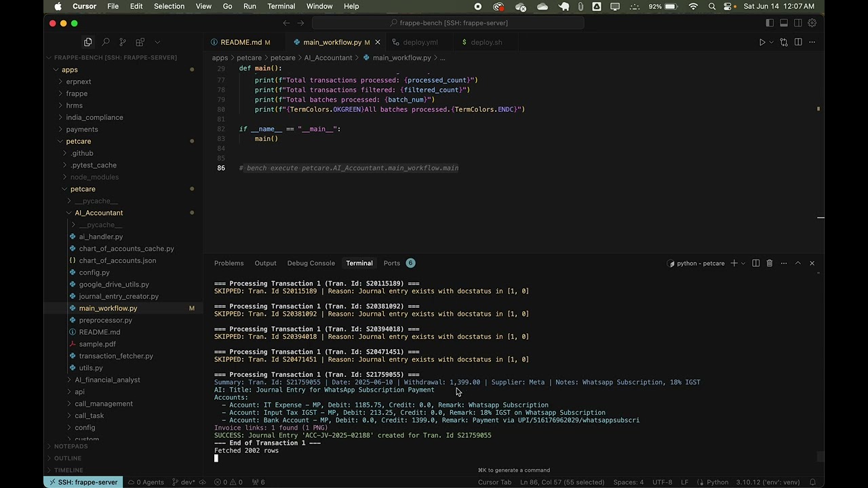
Task: Open the Terminal menu in menu bar
Action: click(x=281, y=6)
